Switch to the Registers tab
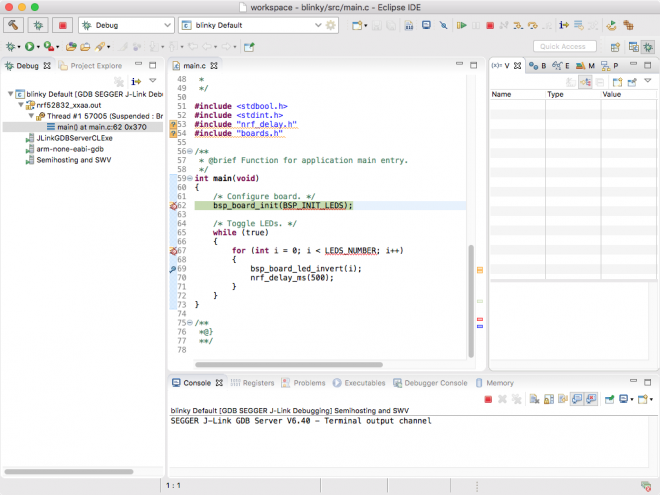 coord(258,383)
